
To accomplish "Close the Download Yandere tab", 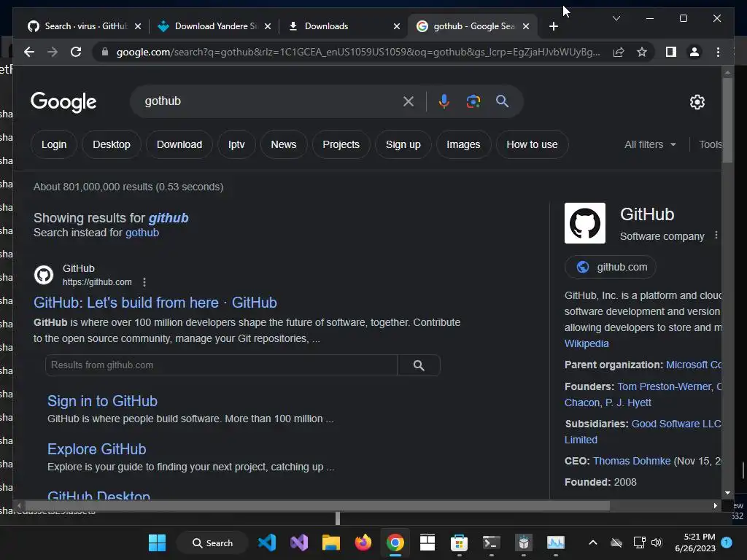I will 268,26.
